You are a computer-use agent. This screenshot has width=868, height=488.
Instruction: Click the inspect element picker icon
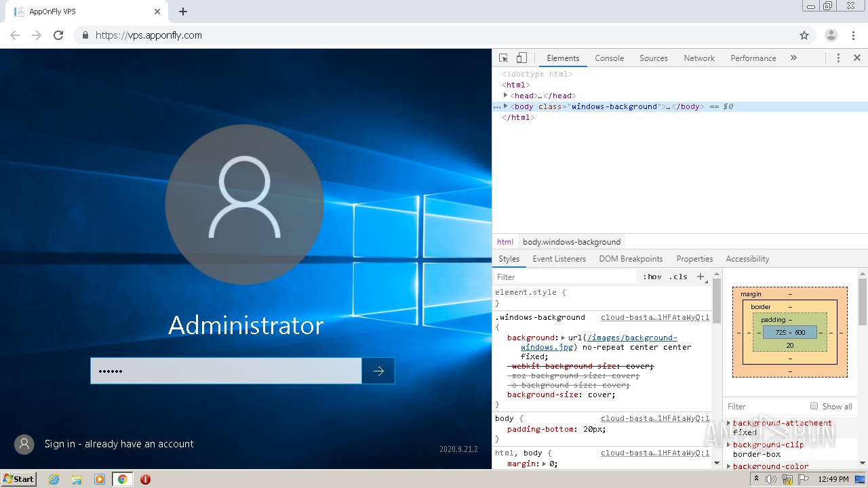pos(503,58)
